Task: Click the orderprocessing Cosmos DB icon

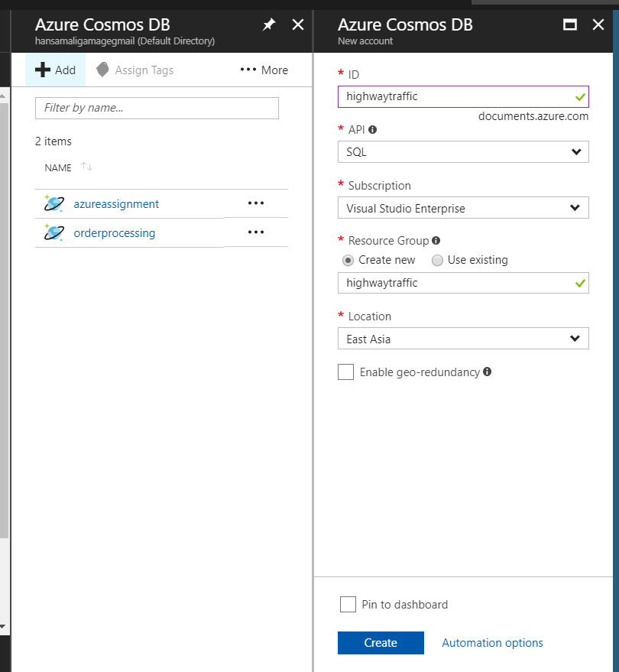Action: pos(54,232)
